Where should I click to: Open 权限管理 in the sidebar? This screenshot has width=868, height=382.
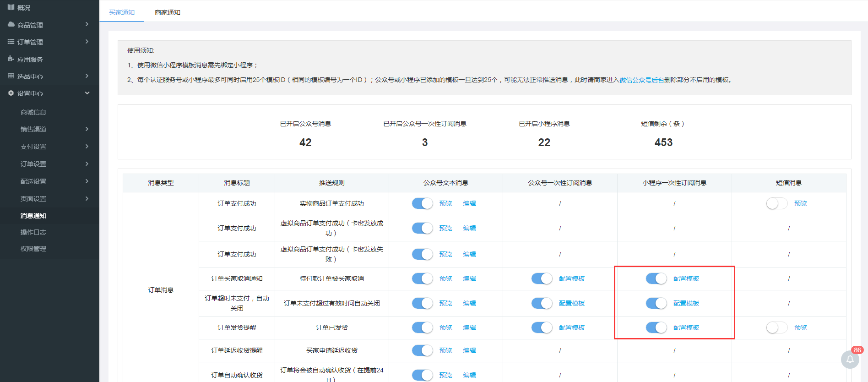33,249
